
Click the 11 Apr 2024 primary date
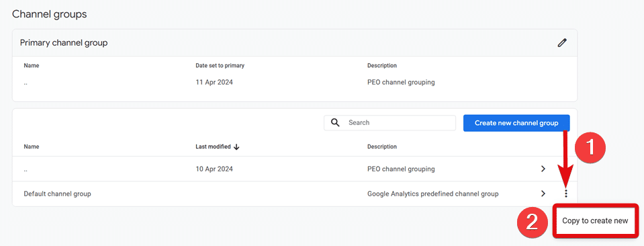coord(214,82)
